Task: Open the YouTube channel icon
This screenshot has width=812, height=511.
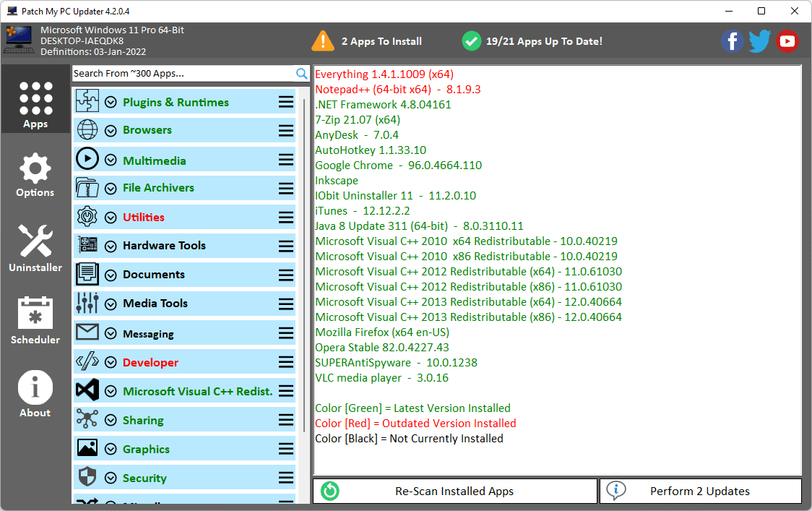Action: [x=787, y=41]
